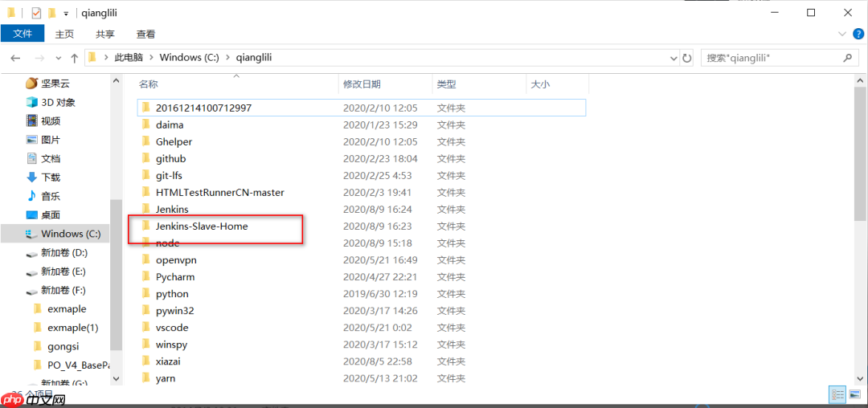Expand the chevron after 此电脑 breadcrumb
This screenshot has width=868, height=408.
tap(150, 57)
